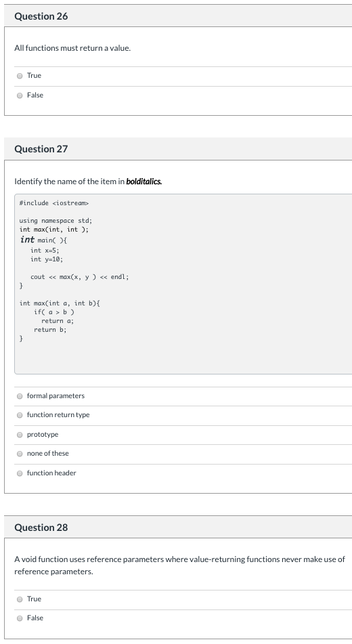Select the 'prototype' answer option
The width and height of the screenshot is (352, 644).
coord(20,435)
